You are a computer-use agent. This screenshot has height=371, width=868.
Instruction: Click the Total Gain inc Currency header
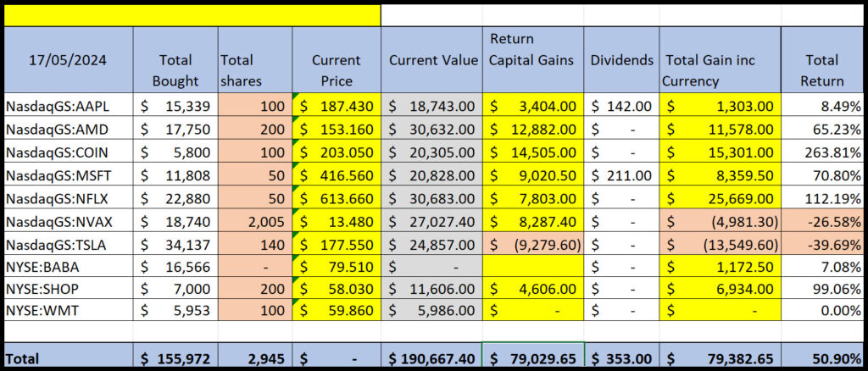[720, 59]
